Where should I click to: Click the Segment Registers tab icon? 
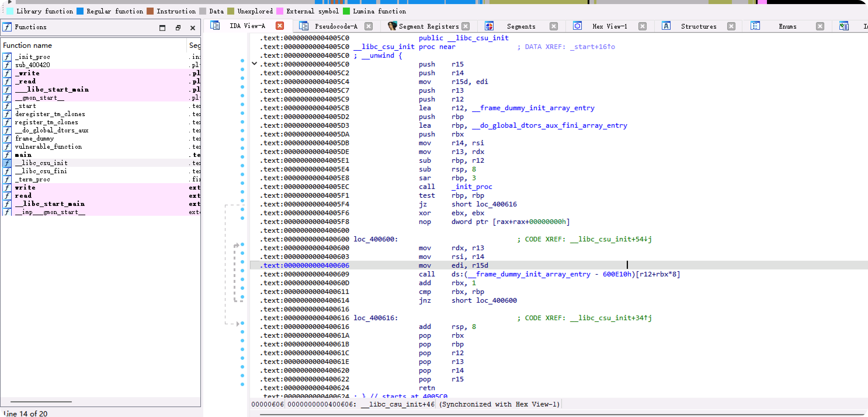tap(392, 26)
